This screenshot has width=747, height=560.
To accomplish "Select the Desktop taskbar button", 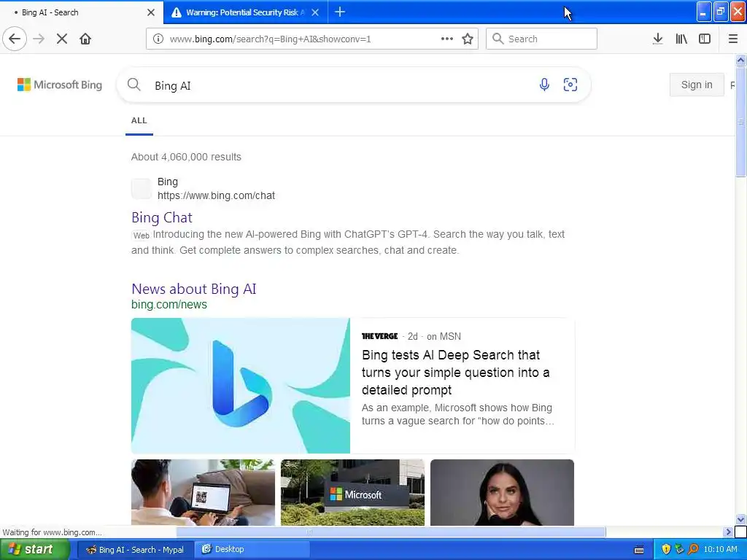I will [252, 550].
